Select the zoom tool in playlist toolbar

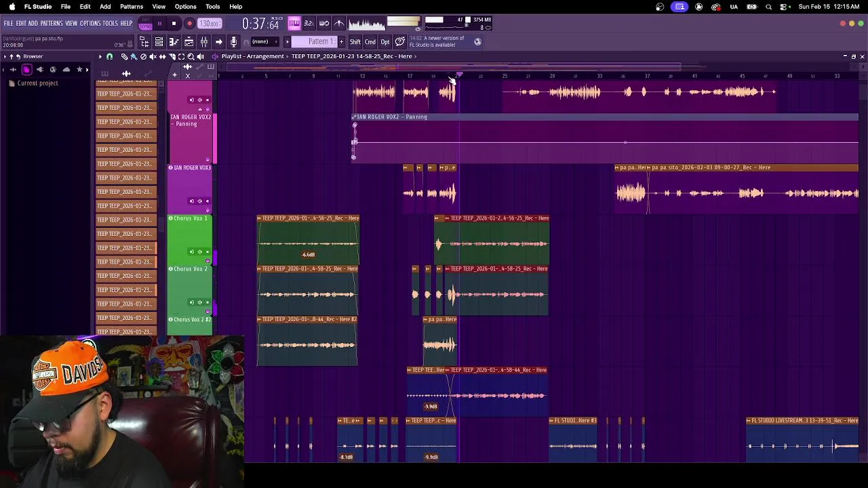[191, 56]
